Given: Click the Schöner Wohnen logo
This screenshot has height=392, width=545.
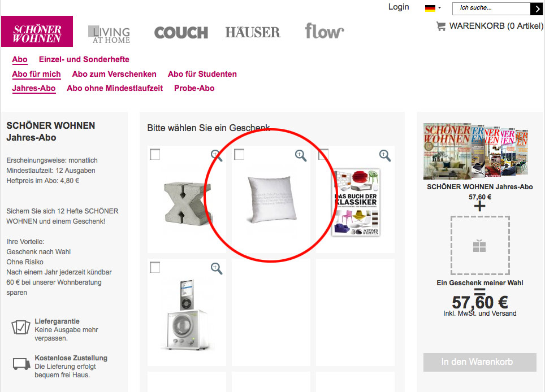Looking at the screenshot, I should point(37,31).
